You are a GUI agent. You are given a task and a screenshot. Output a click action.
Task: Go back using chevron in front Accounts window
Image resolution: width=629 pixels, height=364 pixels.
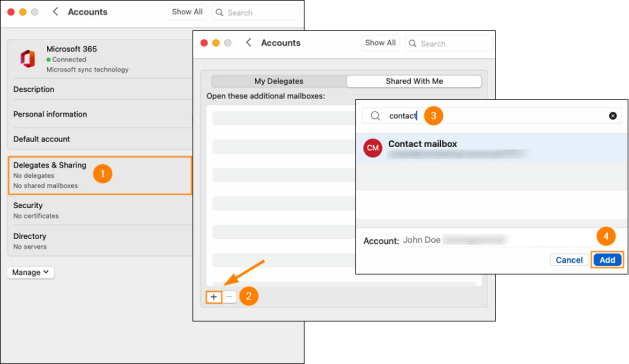(x=249, y=43)
